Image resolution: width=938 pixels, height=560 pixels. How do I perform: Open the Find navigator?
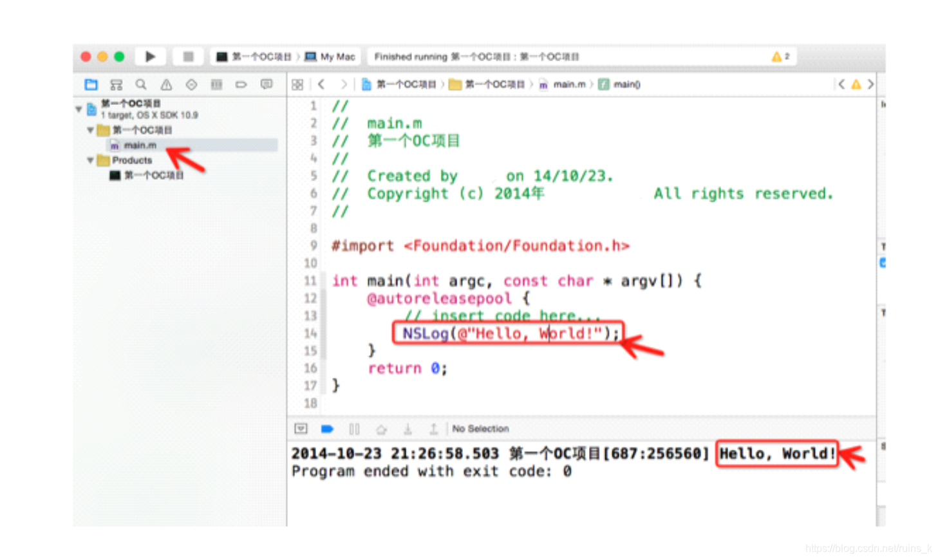pyautogui.click(x=141, y=84)
